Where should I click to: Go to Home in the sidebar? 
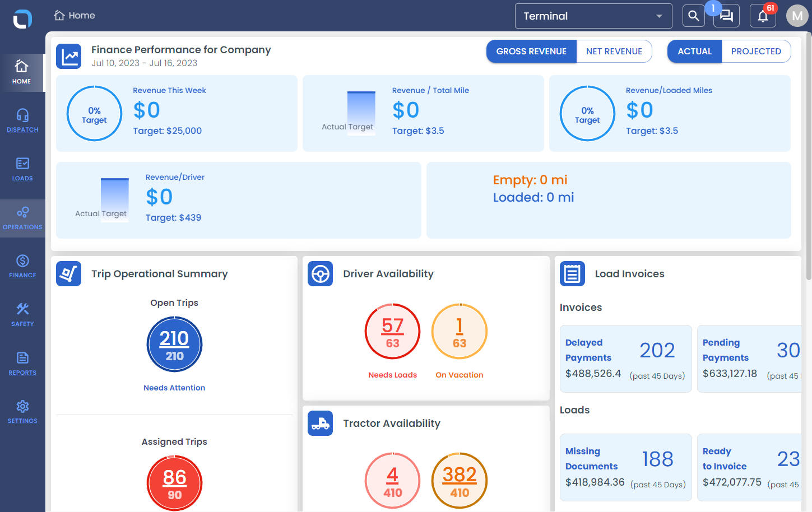(x=22, y=73)
